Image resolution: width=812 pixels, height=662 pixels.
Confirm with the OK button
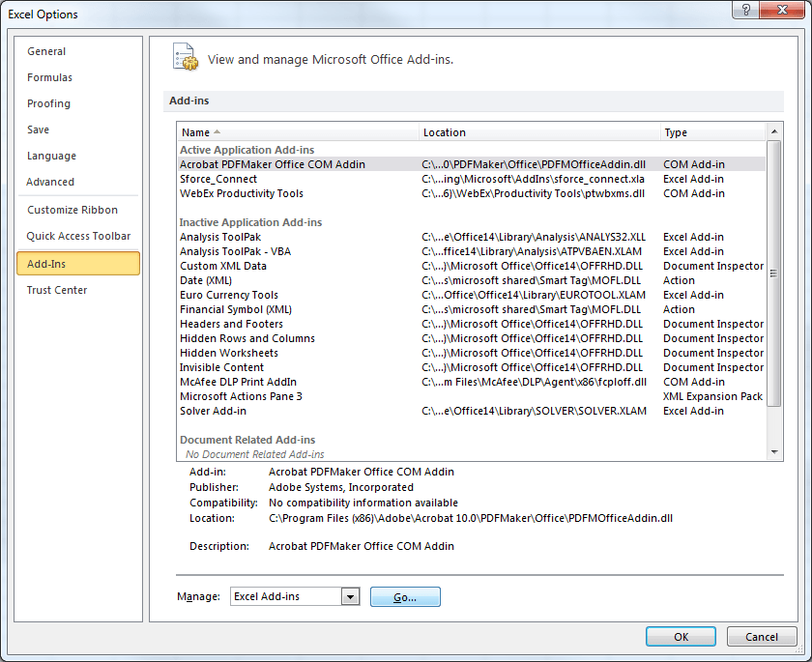(x=681, y=637)
